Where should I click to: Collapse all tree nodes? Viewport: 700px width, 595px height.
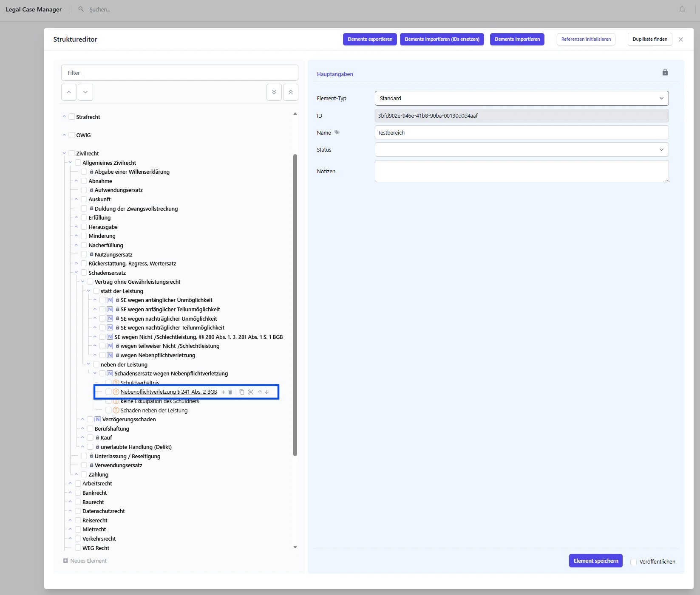coord(291,92)
